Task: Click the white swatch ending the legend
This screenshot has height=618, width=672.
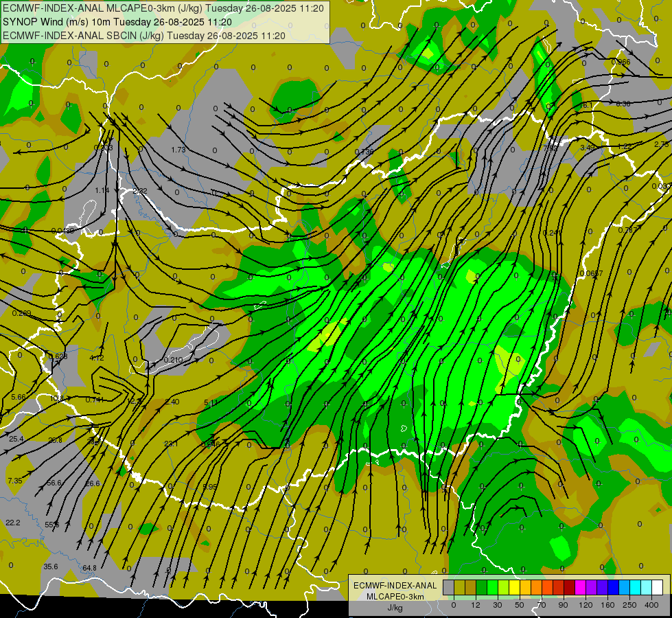Action: tap(658, 587)
